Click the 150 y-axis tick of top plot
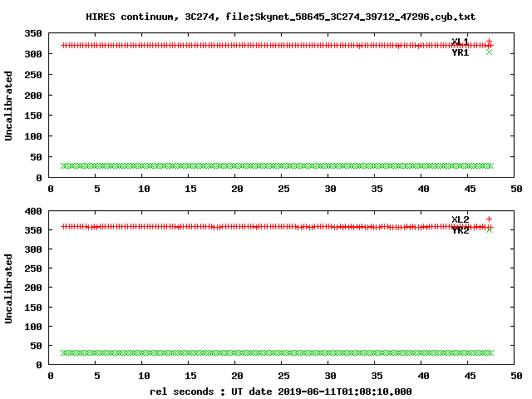 coord(33,116)
